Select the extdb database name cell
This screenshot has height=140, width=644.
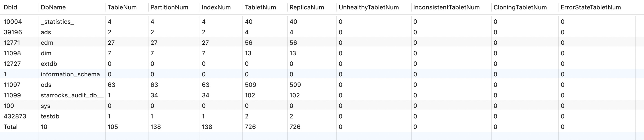click(49, 64)
